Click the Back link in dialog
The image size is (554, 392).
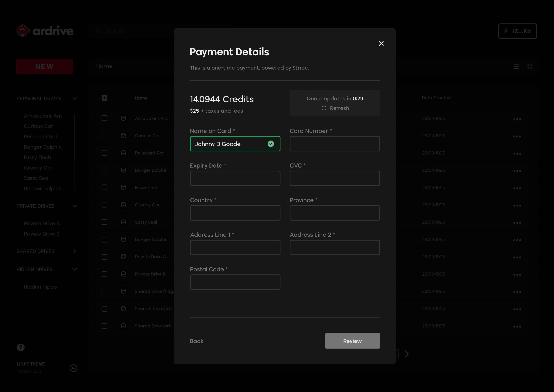196,341
